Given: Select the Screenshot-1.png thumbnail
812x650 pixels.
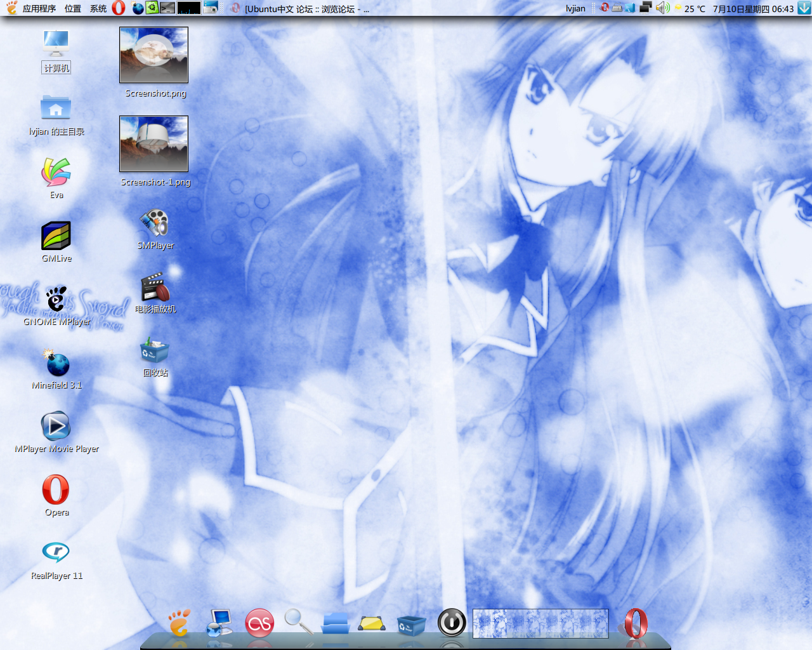Looking at the screenshot, I should (x=154, y=143).
